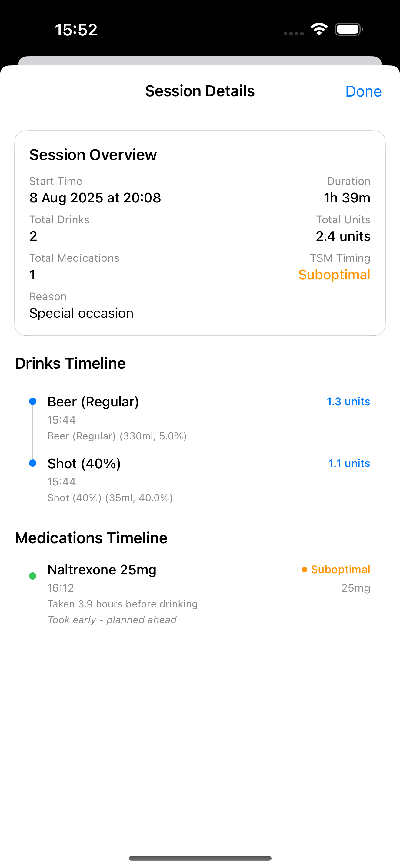The width and height of the screenshot is (400, 868).
Task: Tap the battery status icon
Action: tap(349, 29)
